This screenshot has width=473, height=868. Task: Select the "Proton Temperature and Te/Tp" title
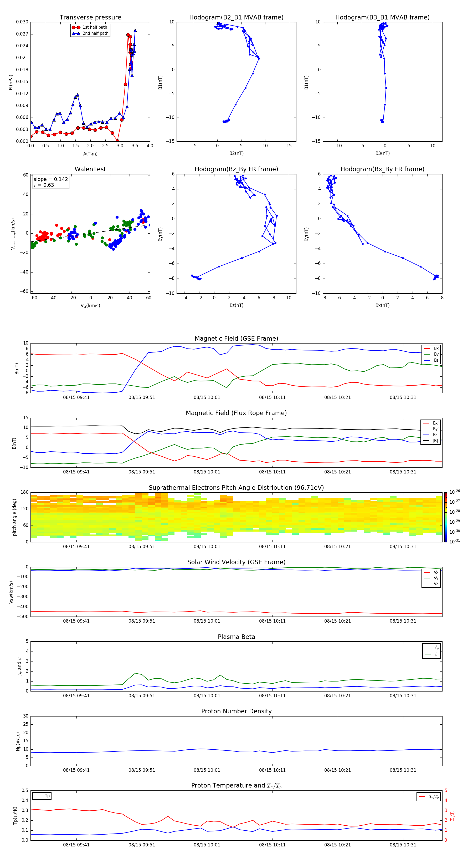(236, 786)
